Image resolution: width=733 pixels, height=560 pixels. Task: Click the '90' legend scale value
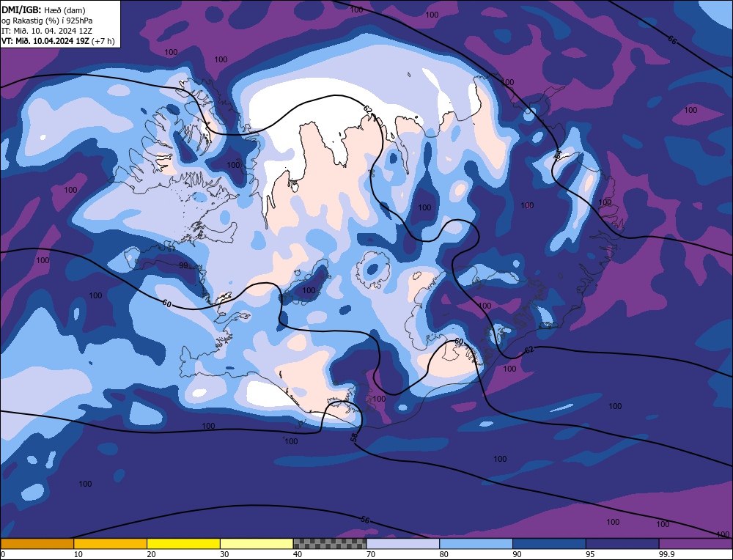tap(517, 554)
